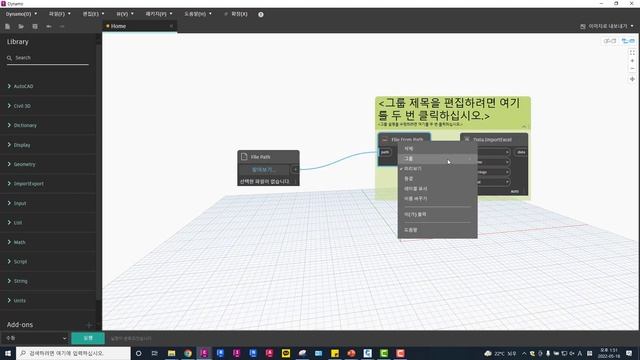Click the Undo arrow icon
The image size is (640, 360).
(49, 27)
